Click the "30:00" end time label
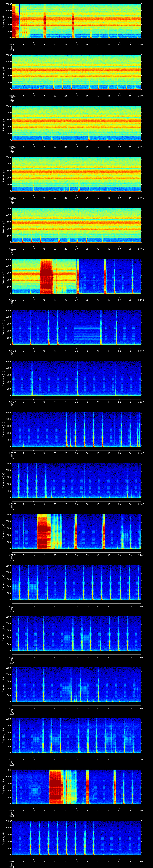The width and height of the screenshot is (153, 868). pos(141,402)
